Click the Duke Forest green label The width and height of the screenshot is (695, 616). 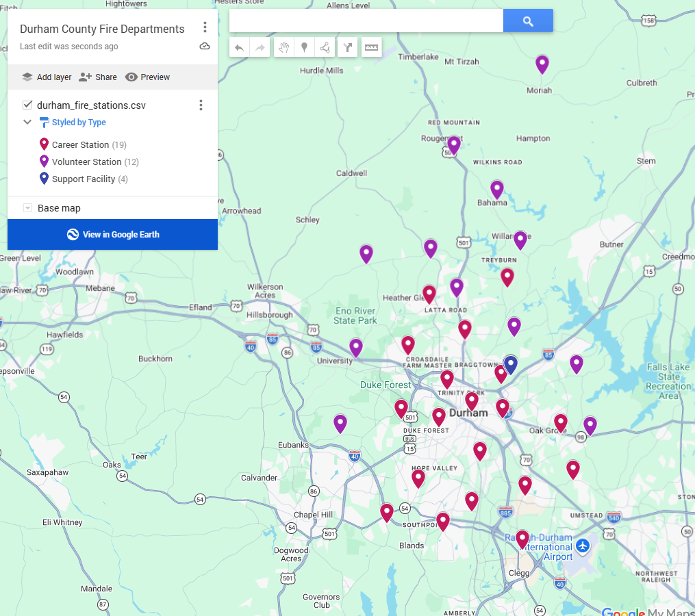click(386, 385)
